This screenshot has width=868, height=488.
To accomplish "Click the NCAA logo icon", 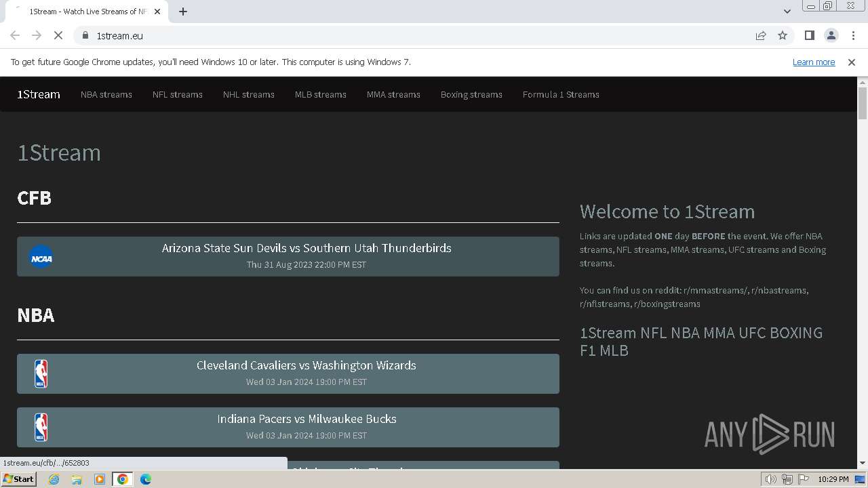I will point(41,257).
